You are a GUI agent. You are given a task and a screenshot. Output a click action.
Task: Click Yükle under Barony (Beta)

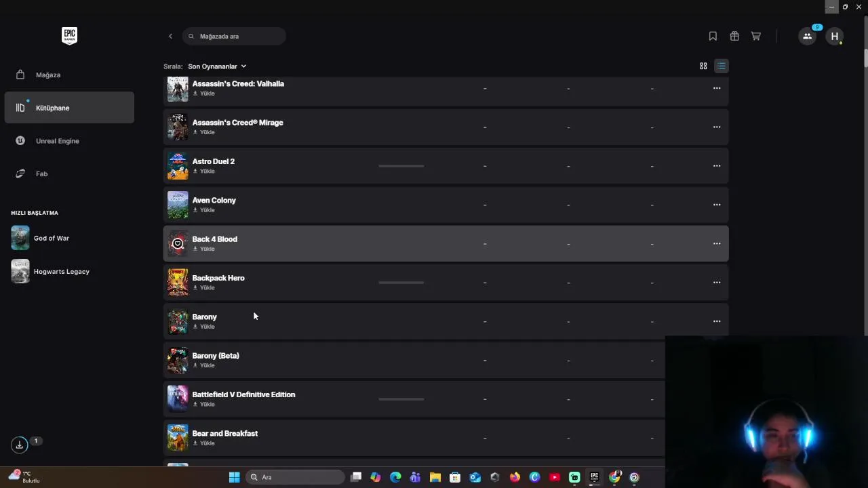203,365
